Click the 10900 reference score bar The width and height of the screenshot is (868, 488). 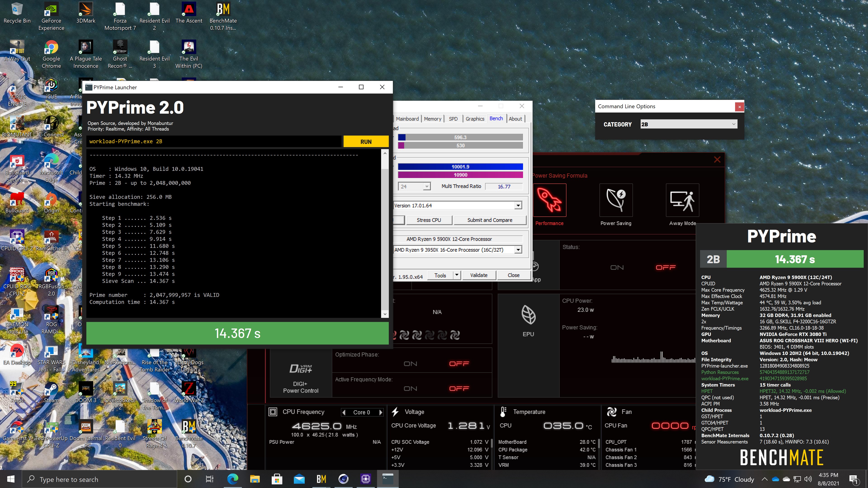(460, 175)
